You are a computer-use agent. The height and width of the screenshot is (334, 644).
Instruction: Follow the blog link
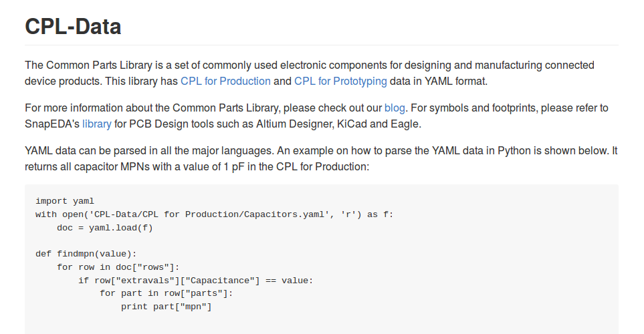(395, 107)
